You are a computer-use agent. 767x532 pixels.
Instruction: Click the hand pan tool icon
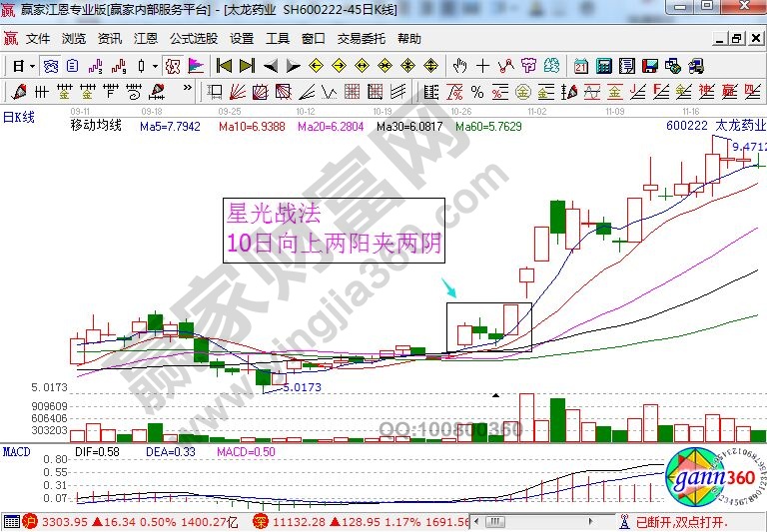click(459, 66)
